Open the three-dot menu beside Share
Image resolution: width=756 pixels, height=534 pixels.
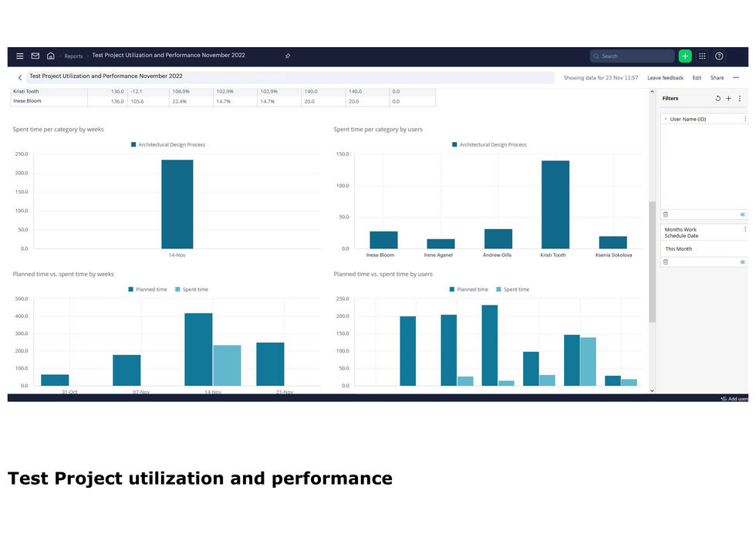click(x=736, y=78)
